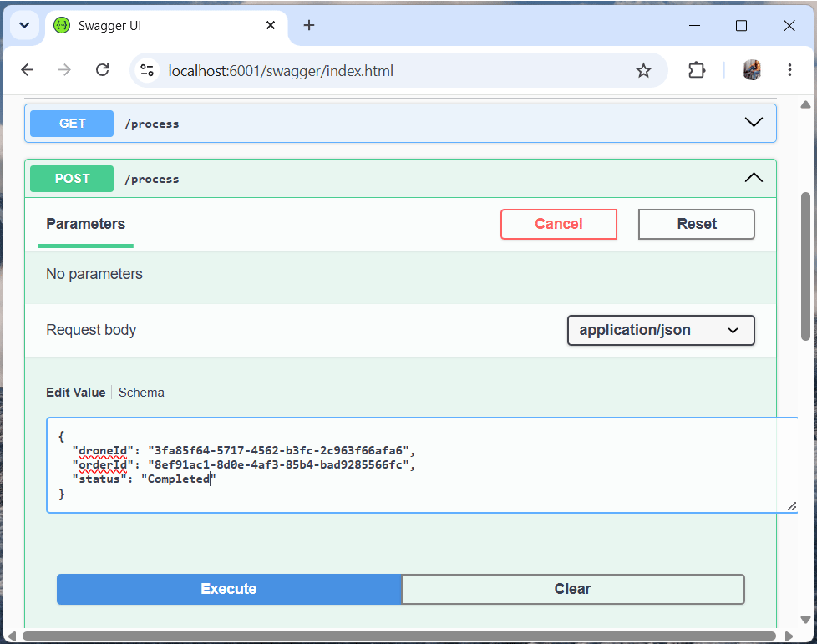817x644 pixels.
Task: Open the Extensions puzzle icon
Action: tap(697, 70)
